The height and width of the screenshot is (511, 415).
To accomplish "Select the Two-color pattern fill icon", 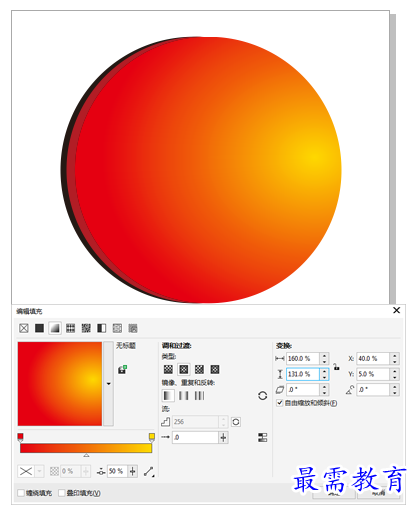I will (x=102, y=328).
